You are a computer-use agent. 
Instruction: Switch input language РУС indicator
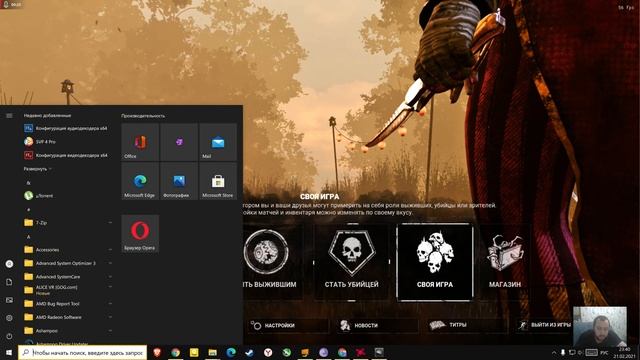tap(605, 353)
